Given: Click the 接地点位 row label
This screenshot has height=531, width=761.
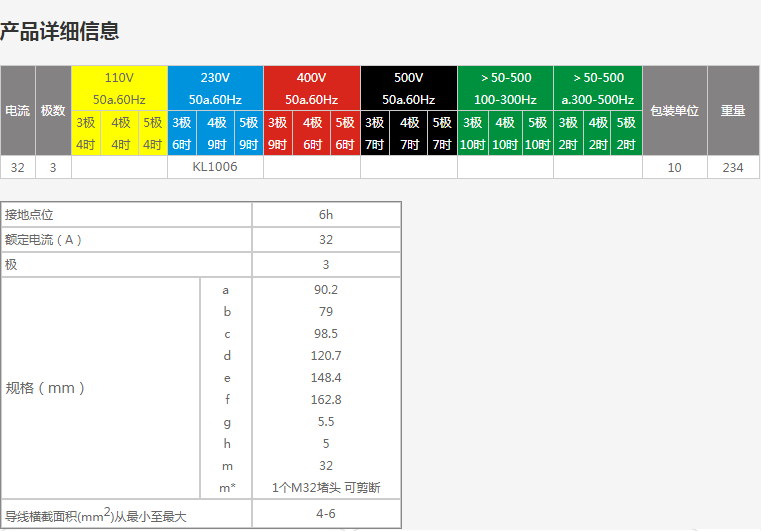Looking at the screenshot, I should tap(28, 215).
